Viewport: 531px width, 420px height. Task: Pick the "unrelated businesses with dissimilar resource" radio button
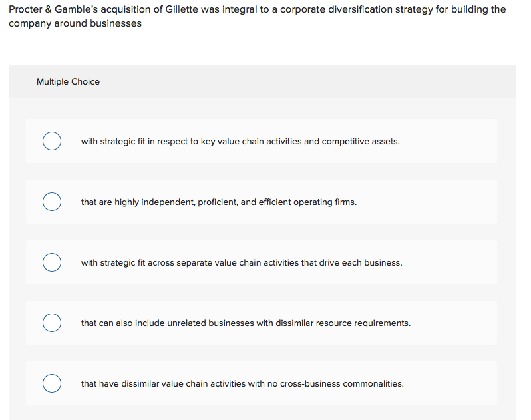pyautogui.click(x=52, y=323)
